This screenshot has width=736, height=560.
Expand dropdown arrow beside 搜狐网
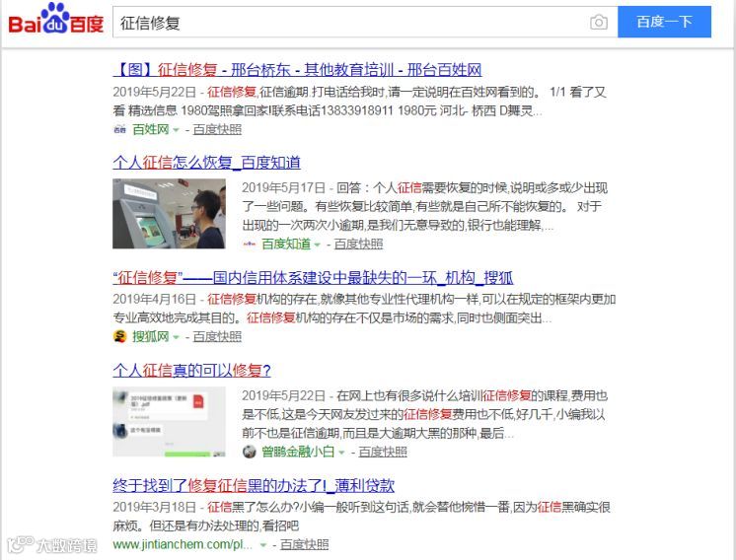176,337
